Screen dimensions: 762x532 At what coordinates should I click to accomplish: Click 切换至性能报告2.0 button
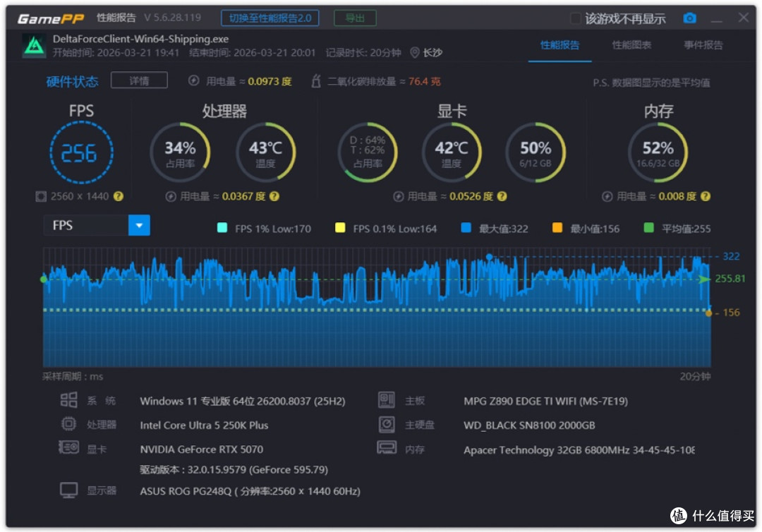270,18
